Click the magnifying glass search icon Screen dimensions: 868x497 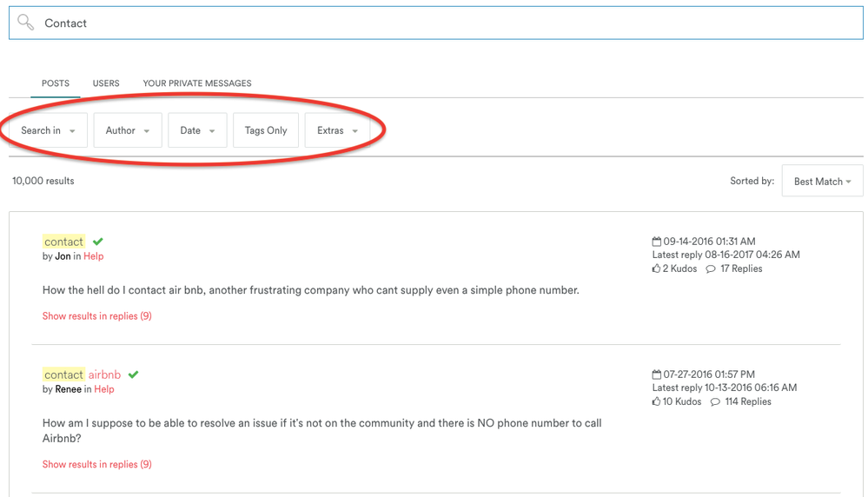click(x=25, y=23)
